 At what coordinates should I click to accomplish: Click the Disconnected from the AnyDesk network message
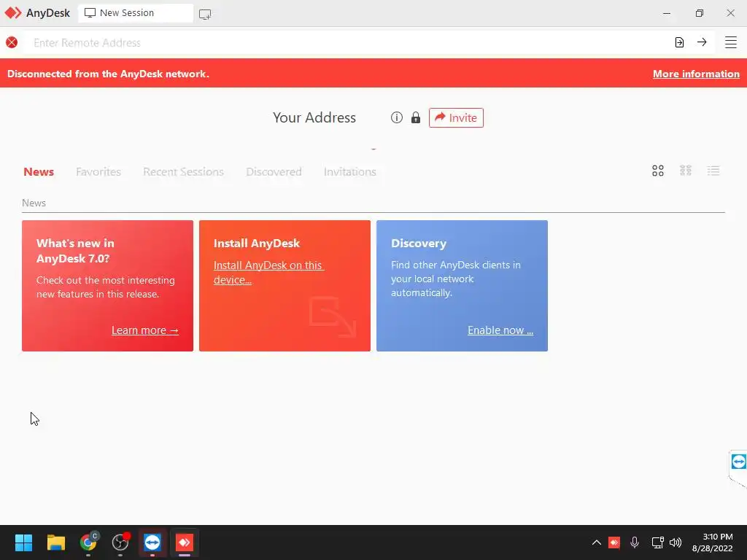coord(108,74)
